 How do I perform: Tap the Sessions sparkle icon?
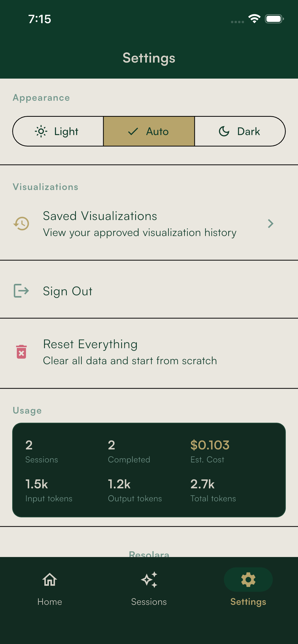[149, 580]
